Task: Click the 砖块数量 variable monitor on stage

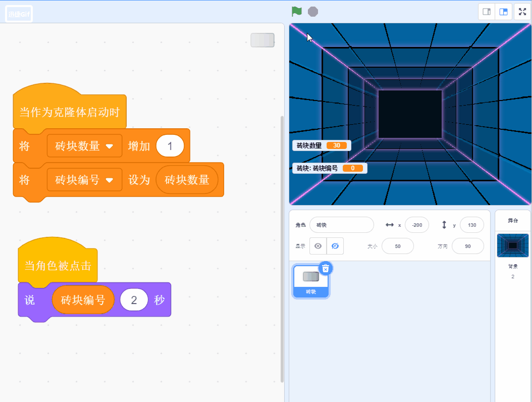Action: click(321, 144)
